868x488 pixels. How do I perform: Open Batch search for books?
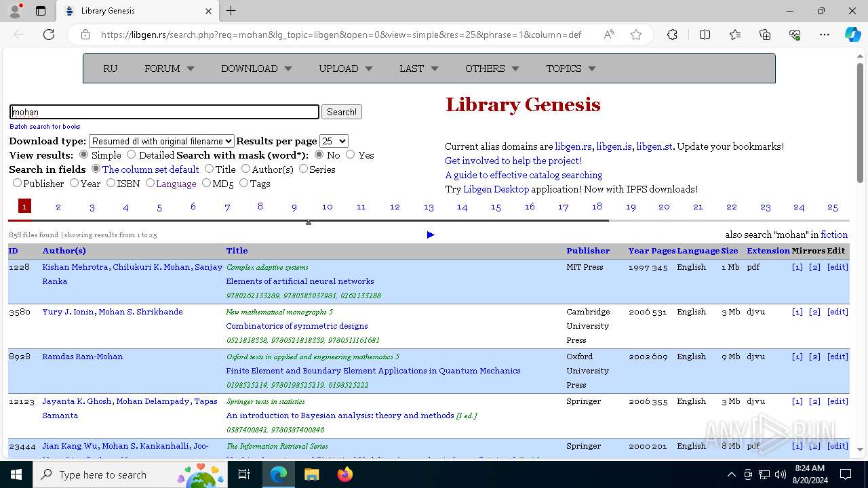coord(45,127)
